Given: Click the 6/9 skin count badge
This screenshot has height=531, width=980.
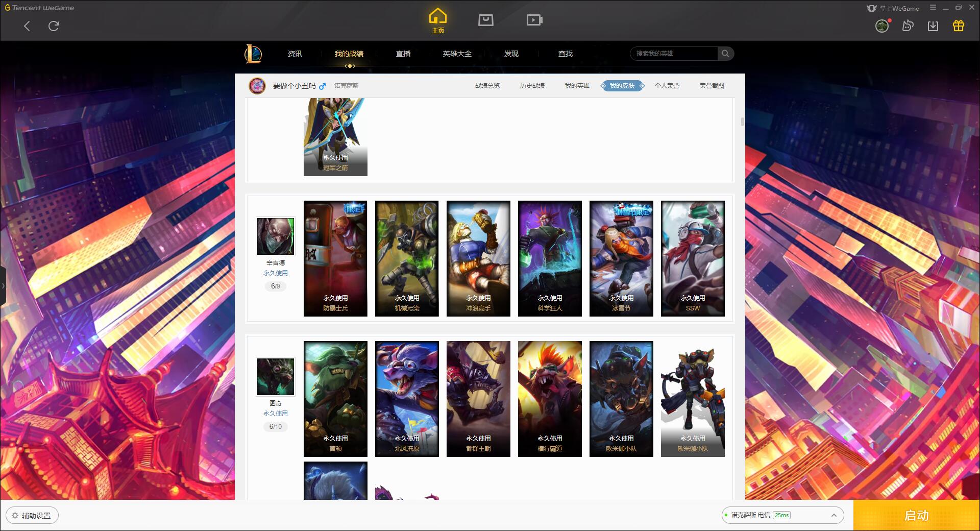Looking at the screenshot, I should point(276,286).
